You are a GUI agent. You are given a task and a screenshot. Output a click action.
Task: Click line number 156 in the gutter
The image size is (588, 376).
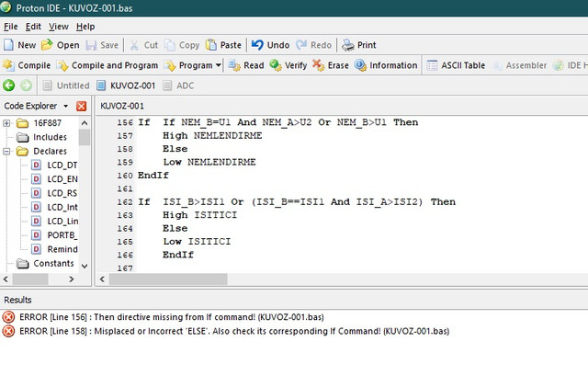[x=125, y=122]
